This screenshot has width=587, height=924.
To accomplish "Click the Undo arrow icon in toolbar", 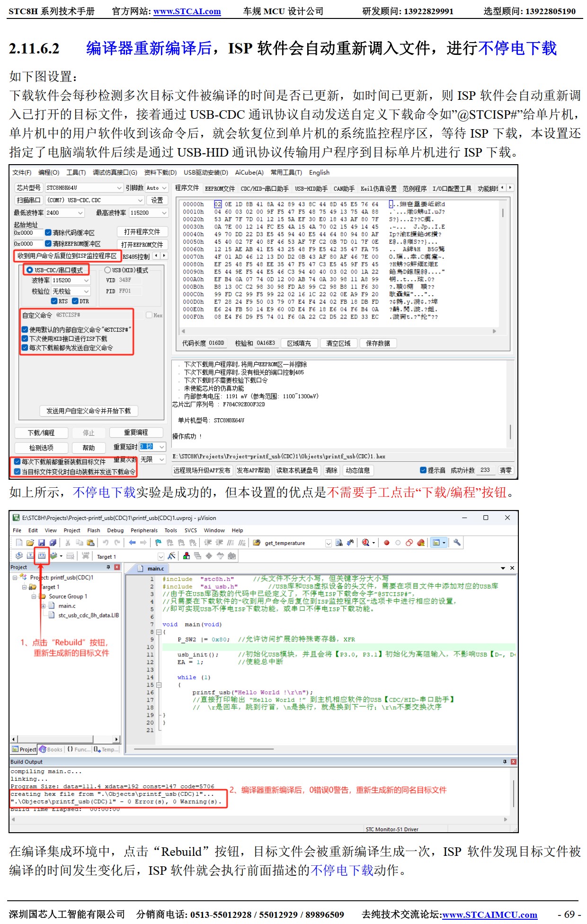I will pos(106,543).
